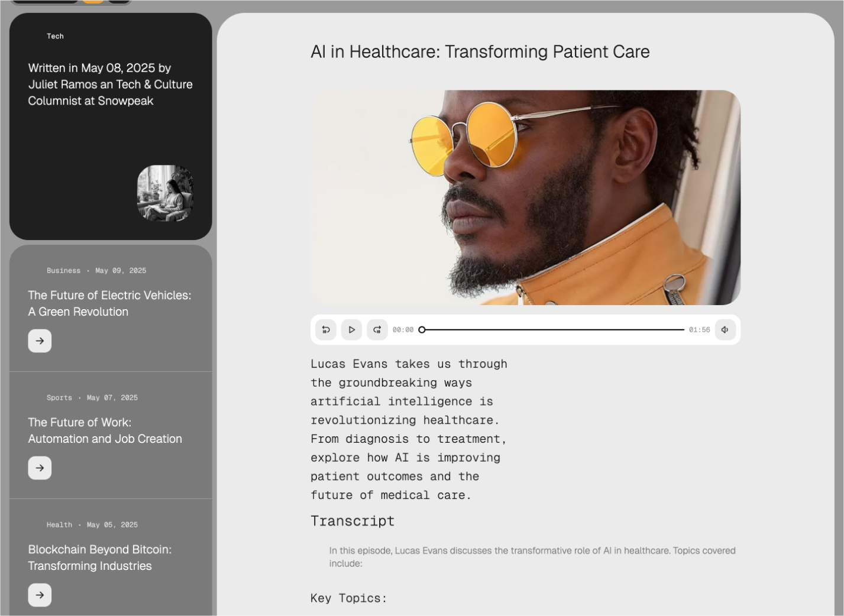The height and width of the screenshot is (616, 844).
Task: Open Blockchain Beyond Bitcoin headline
Action: [x=99, y=557]
